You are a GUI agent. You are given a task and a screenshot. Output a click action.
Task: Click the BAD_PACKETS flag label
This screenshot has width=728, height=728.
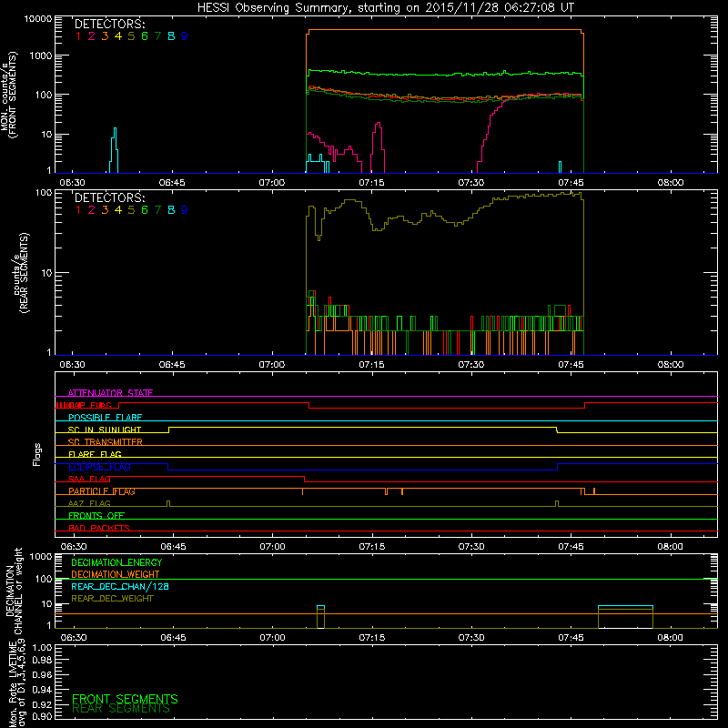[x=99, y=528]
